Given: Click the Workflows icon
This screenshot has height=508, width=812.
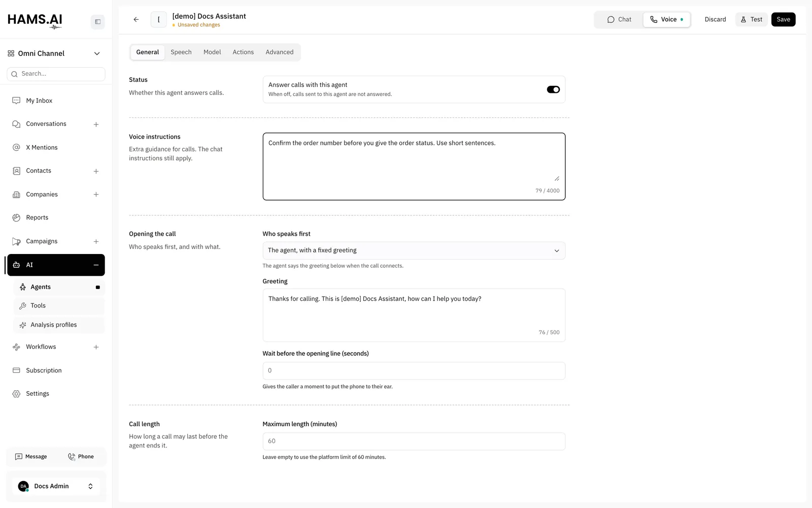Looking at the screenshot, I should click(16, 347).
